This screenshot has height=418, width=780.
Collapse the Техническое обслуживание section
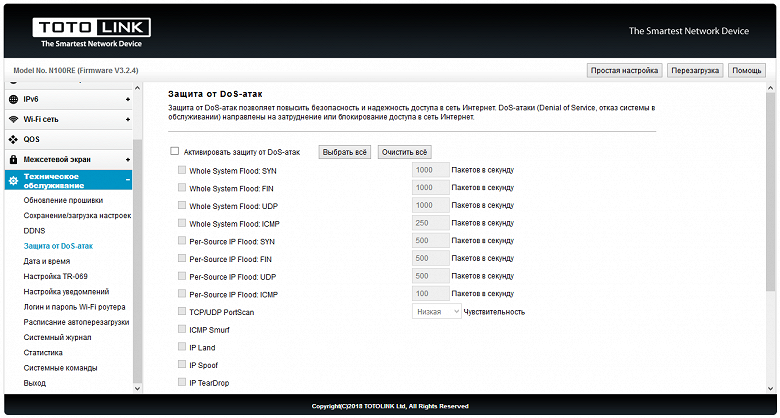click(x=128, y=180)
